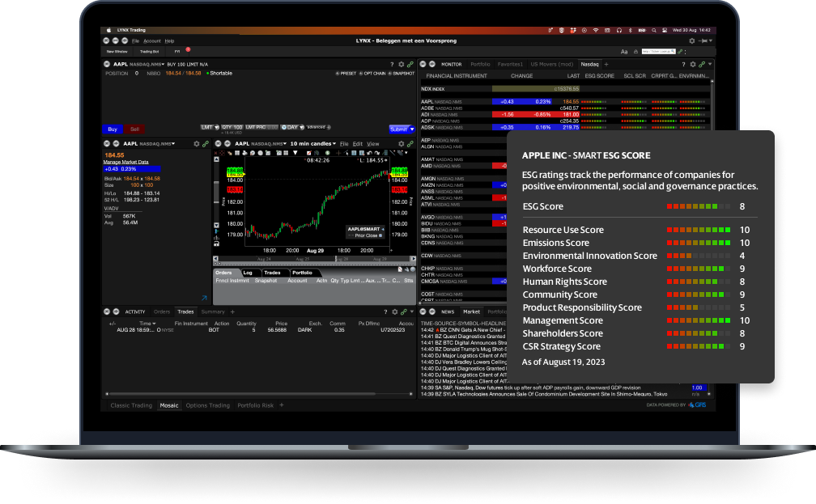Toggle the Prior Close legend checkbox
This screenshot has width=816, height=504.
coord(380,235)
